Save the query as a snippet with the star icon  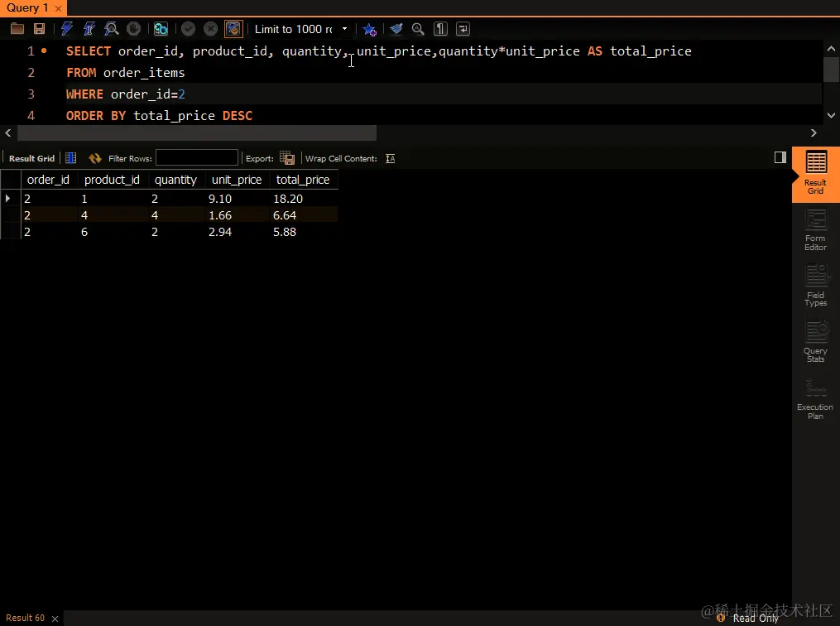tap(370, 29)
